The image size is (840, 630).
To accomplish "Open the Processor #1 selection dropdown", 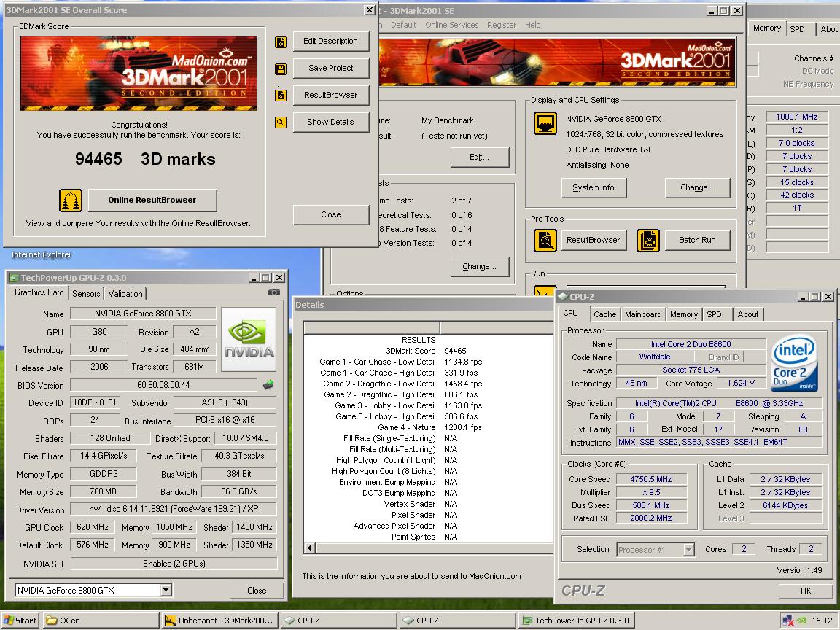I will [689, 549].
